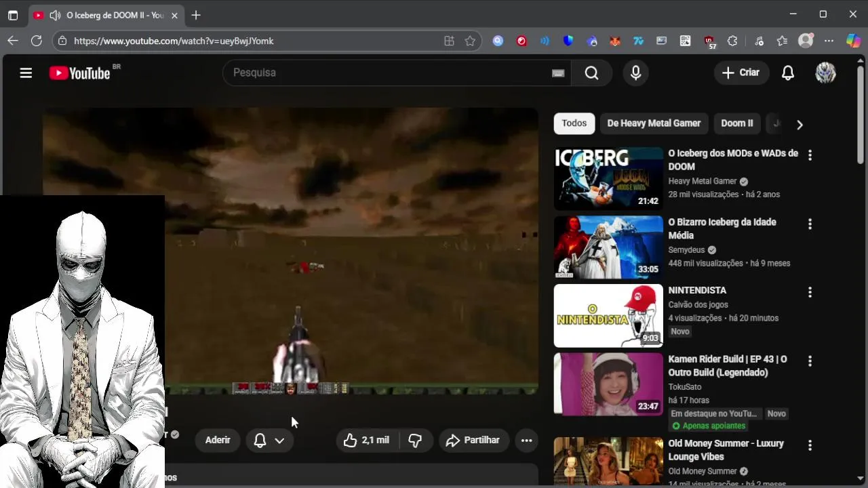The width and height of the screenshot is (868, 488).
Task: Visit the TokuSato channel name
Action: click(x=685, y=387)
